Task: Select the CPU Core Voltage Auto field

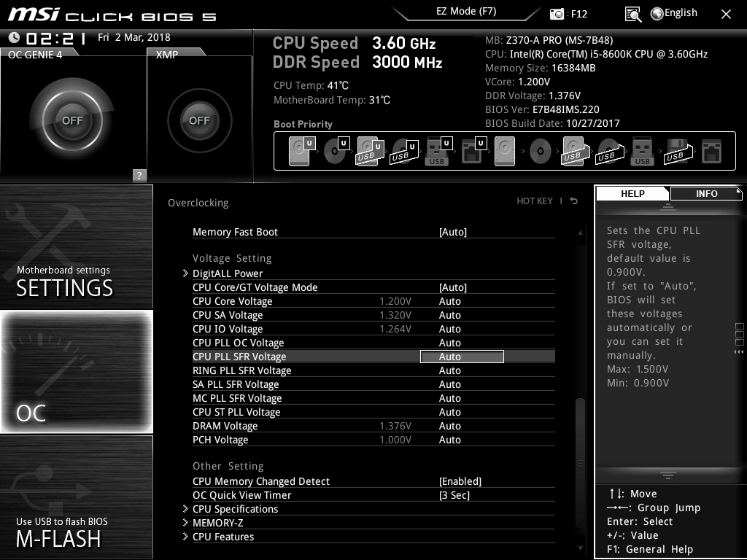Action: coord(449,301)
